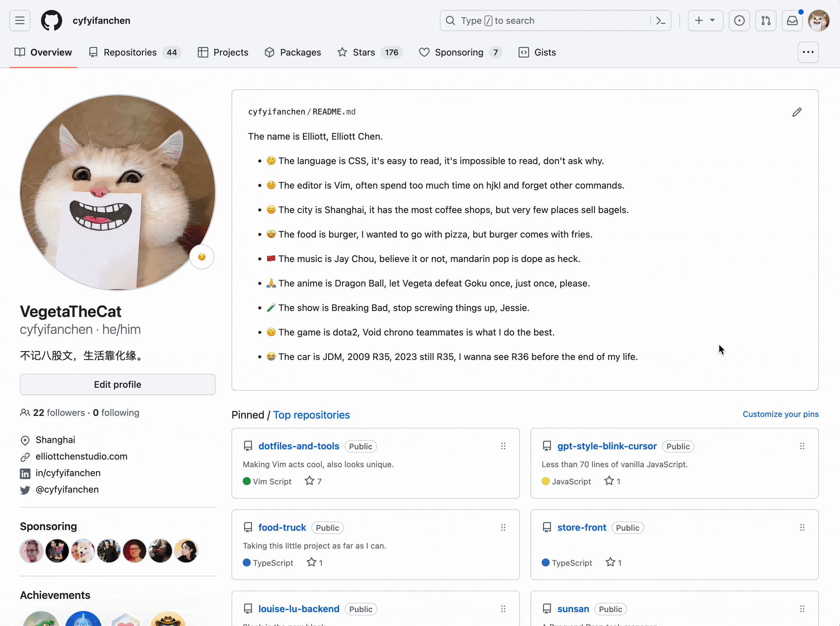Open the Sponsoring tab
Viewport: 840px width, 626px height.
pos(459,52)
